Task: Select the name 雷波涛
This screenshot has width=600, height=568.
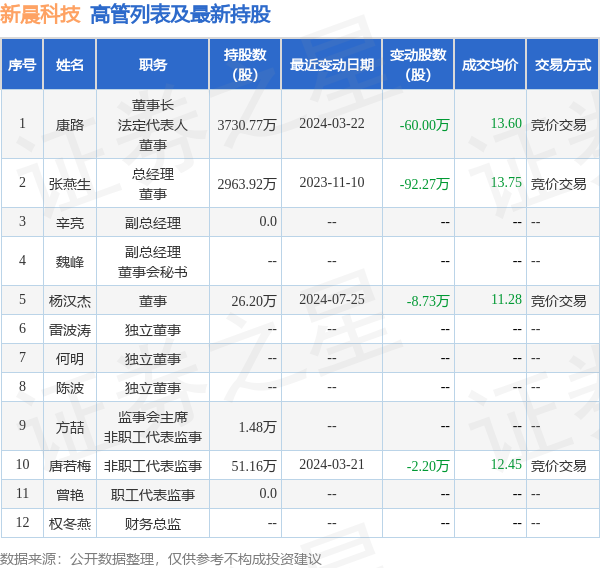Action: point(70,330)
